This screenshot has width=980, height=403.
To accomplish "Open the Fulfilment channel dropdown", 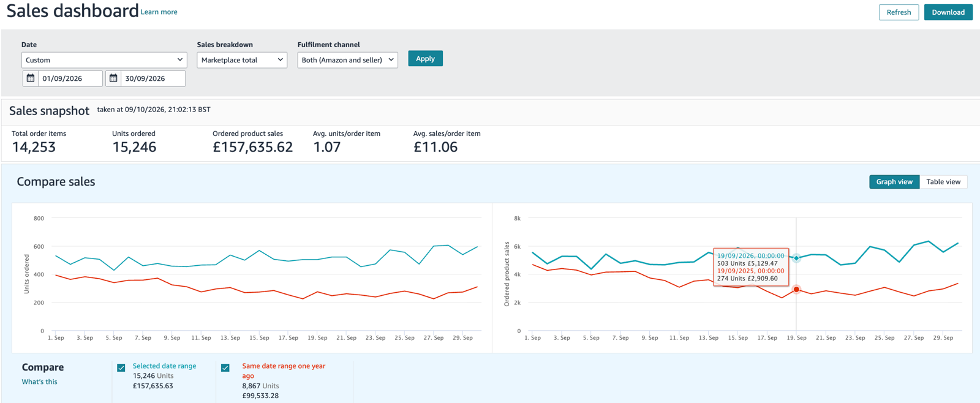I will point(347,60).
